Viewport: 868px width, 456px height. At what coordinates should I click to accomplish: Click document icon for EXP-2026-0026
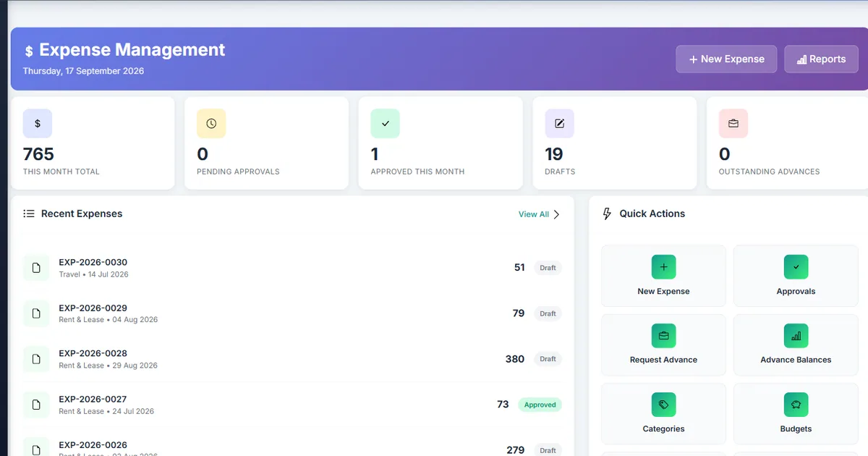(36, 447)
